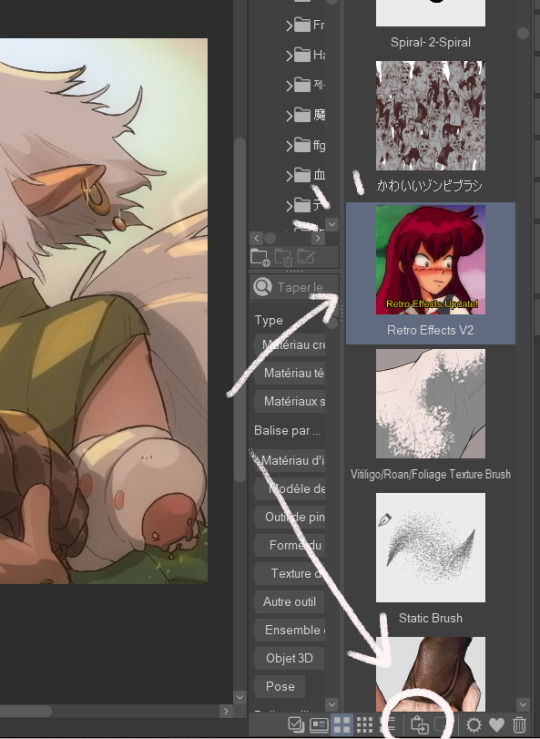Screen dimensions: 540x739
Task: Filter by Pose tag
Action: coord(279,687)
